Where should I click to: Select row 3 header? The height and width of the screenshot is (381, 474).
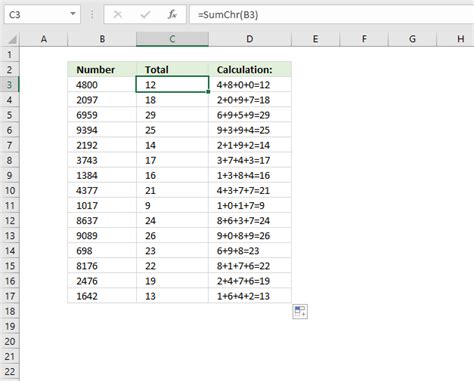(x=10, y=85)
